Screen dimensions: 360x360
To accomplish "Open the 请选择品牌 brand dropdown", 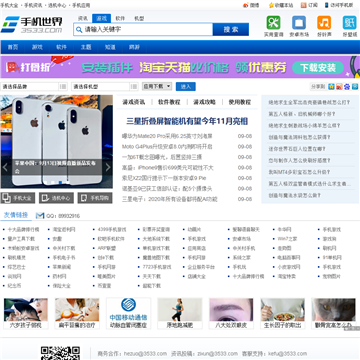I will (x=34, y=87).
